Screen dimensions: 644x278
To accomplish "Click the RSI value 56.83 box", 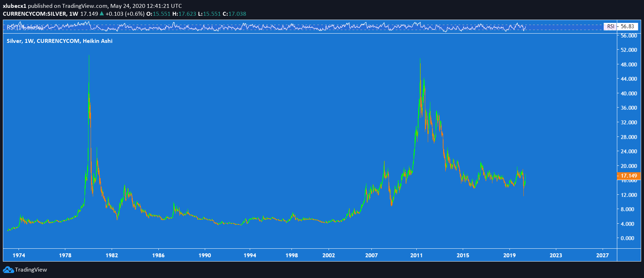I will (x=627, y=26).
